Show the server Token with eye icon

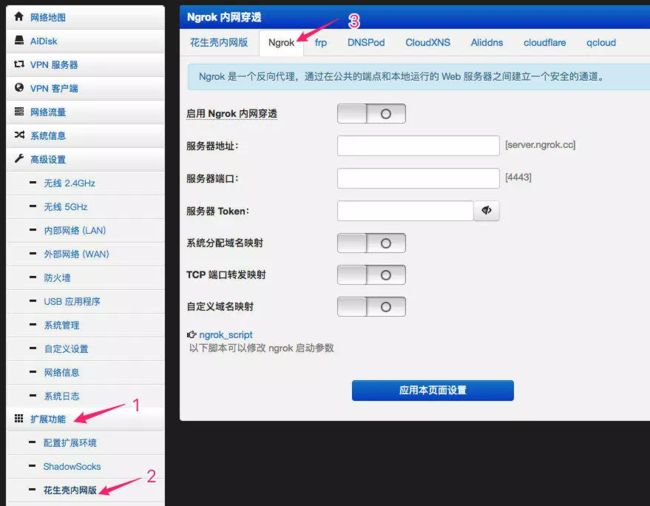point(486,211)
